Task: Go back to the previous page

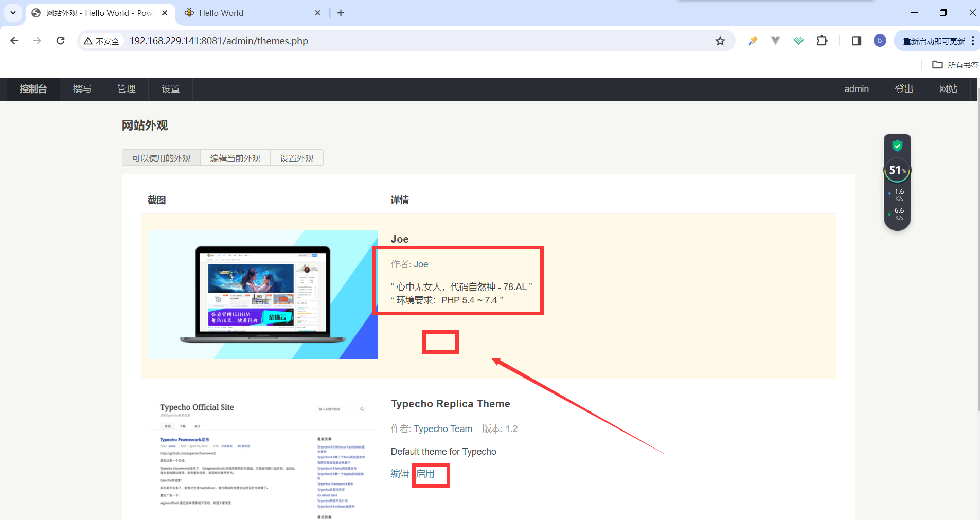Action: (x=14, y=41)
